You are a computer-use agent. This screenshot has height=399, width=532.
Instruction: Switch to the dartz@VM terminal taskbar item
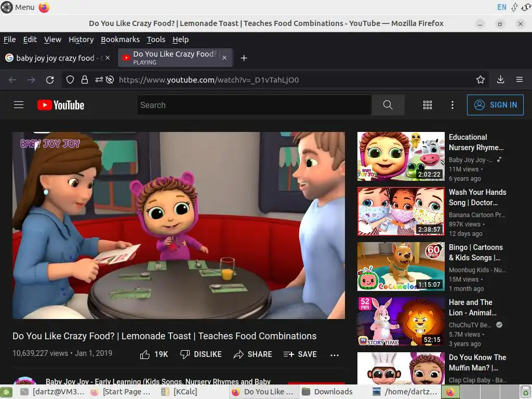(52, 392)
